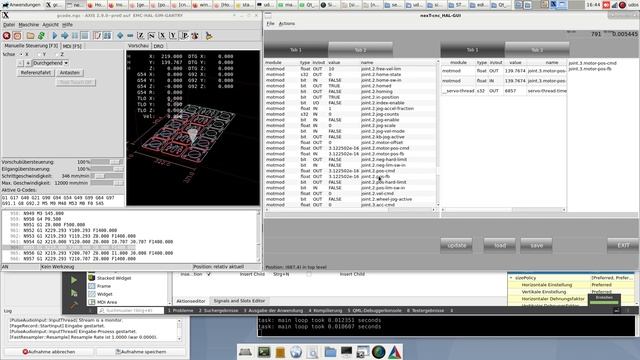Image resolution: width=640 pixels, height=360 pixels.
Task: Jog the axis in plus direction
Action: point(28,63)
